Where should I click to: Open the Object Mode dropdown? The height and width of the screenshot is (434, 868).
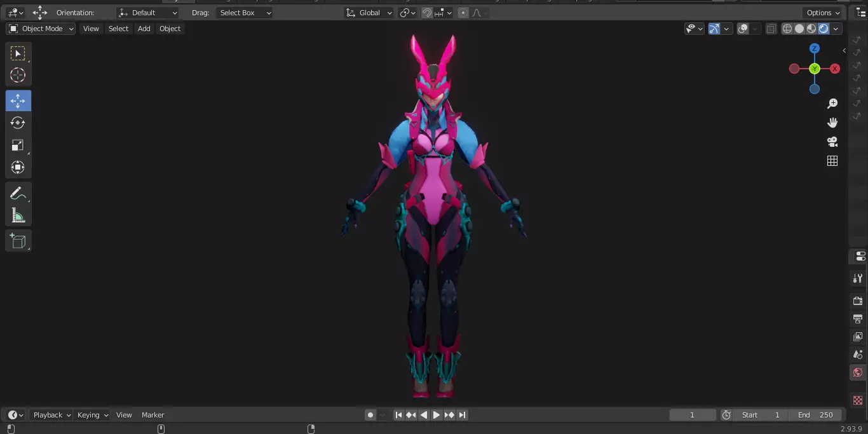[41, 29]
